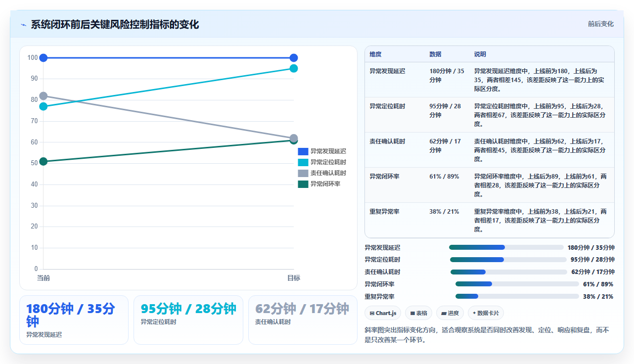Click the 重复异常率 progress bar

(517, 297)
